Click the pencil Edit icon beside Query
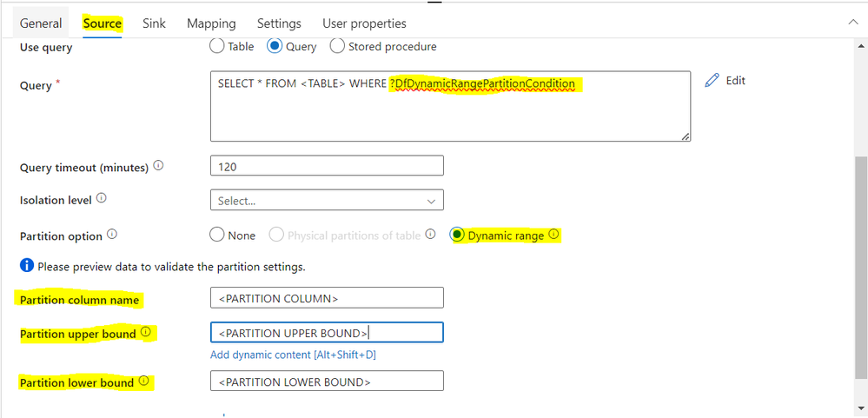Image resolution: width=868 pixels, height=418 pixels. click(x=712, y=81)
